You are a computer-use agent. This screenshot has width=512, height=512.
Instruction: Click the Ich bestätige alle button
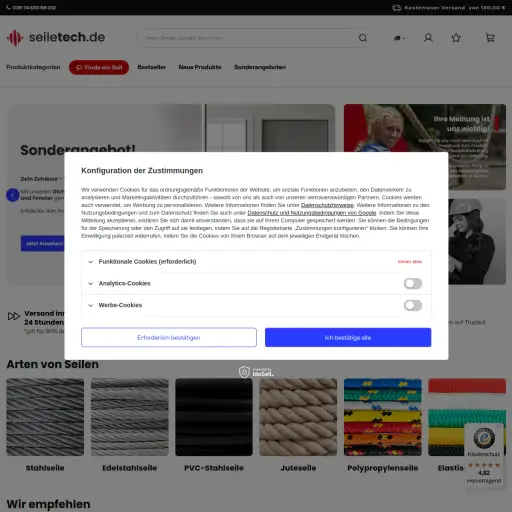tap(348, 337)
